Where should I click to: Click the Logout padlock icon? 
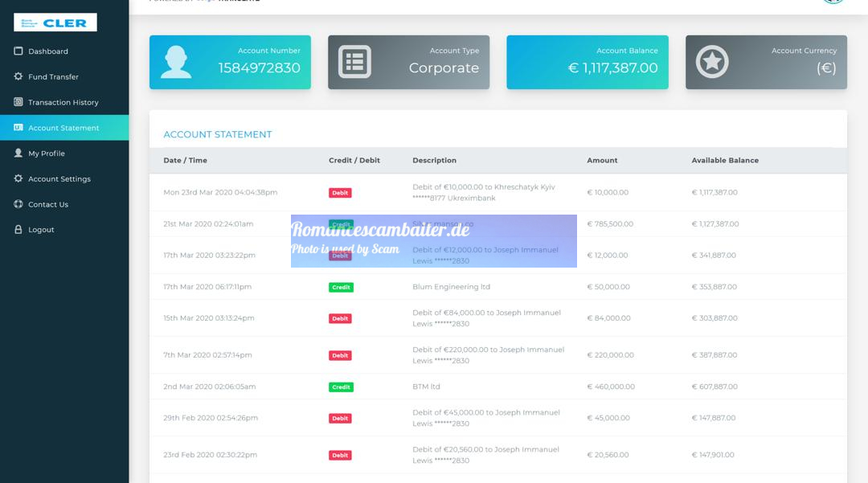click(x=18, y=229)
